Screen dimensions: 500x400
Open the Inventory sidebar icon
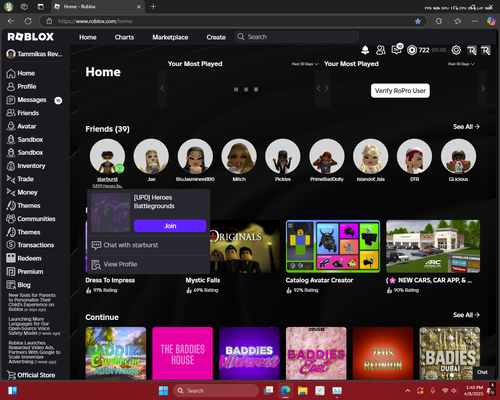point(11,166)
